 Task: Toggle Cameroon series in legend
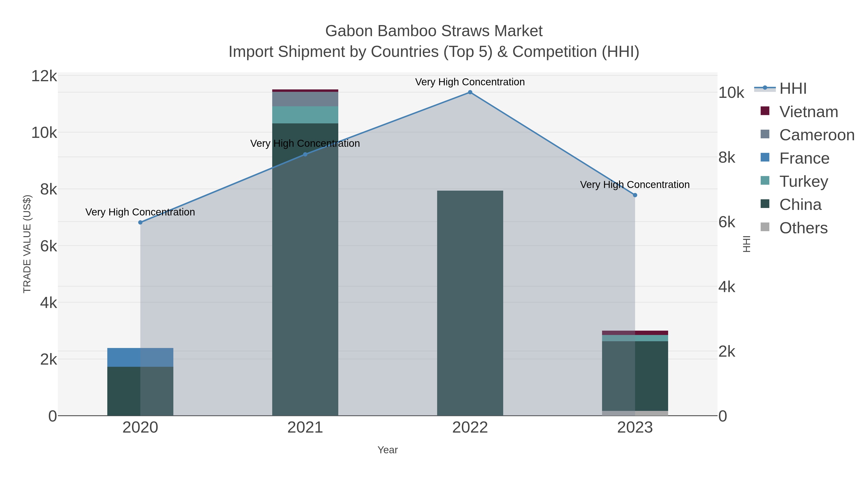click(x=807, y=135)
